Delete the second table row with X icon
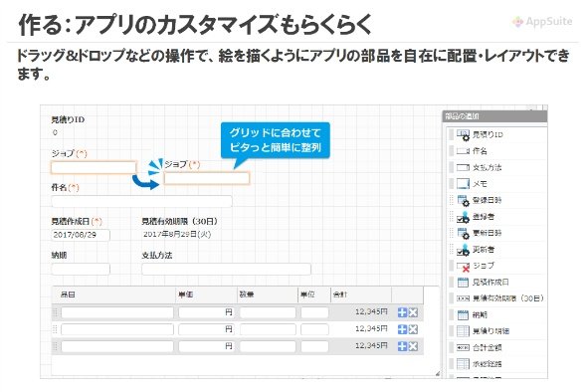Viewport: 587px width, 392px height. (x=413, y=329)
